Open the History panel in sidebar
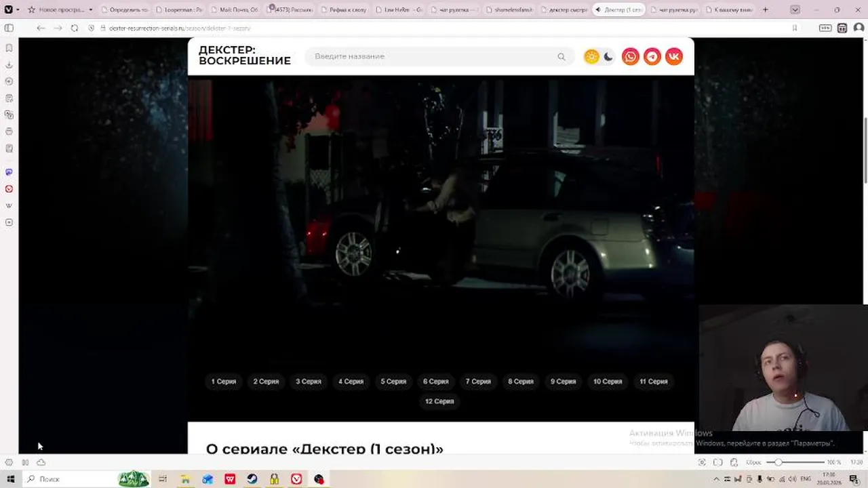Screen dimensions: 868x488 (9, 81)
